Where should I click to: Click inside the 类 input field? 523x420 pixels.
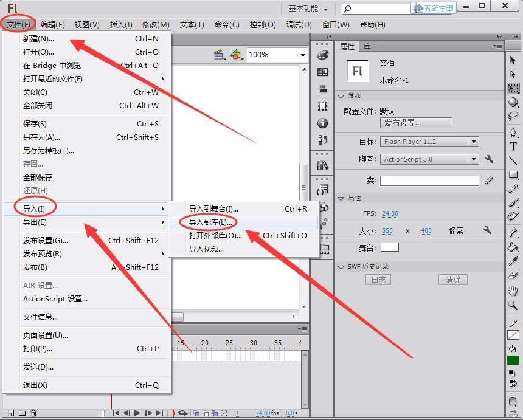429,180
